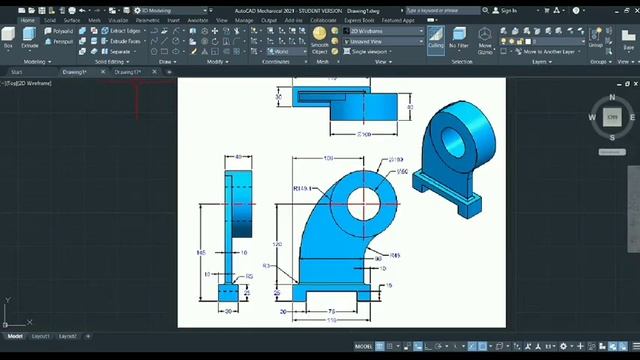The width and height of the screenshot is (640, 360).
Task: Toggle the Culling selection button
Action: click(436, 39)
